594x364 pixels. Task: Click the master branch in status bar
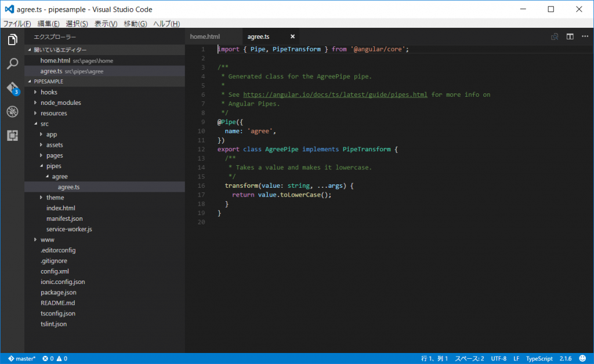(x=22, y=359)
